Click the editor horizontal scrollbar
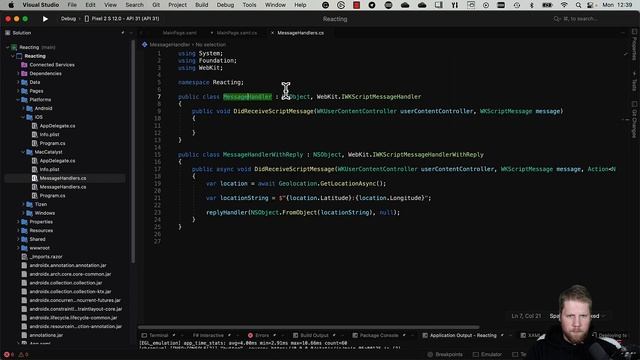The image size is (640, 360). click(309, 327)
